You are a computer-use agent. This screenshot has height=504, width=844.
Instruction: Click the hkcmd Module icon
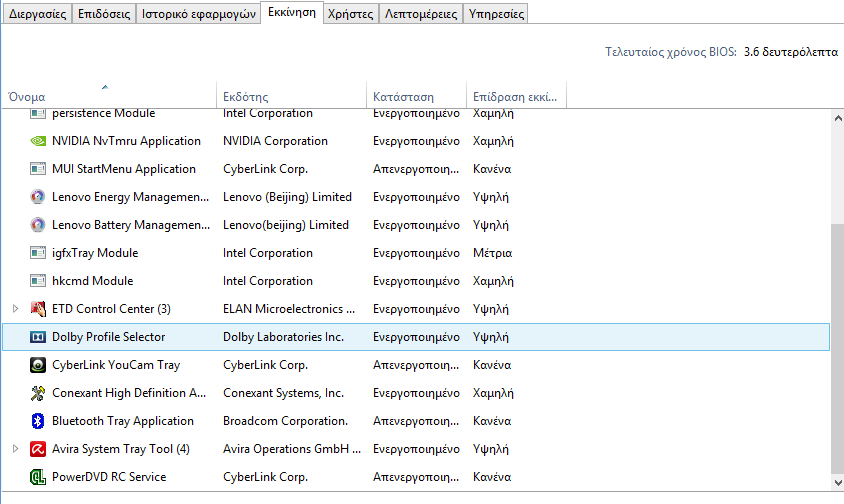coord(38,281)
